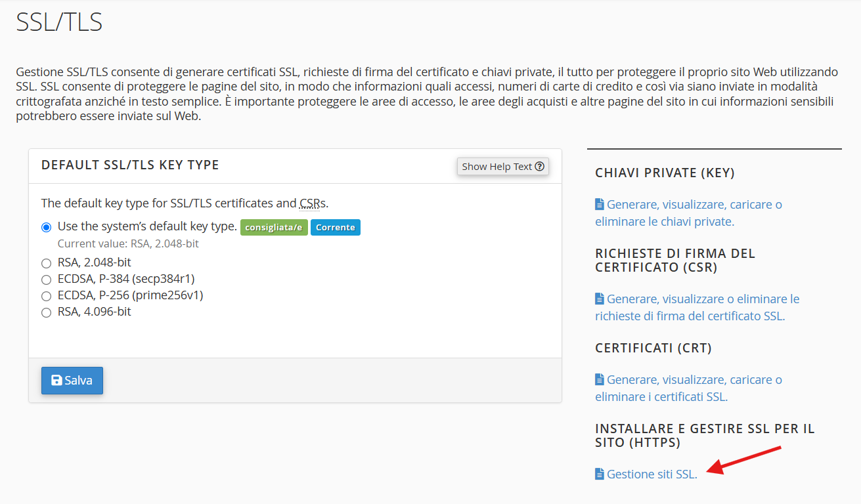Click the Show Help Text button

(503, 167)
